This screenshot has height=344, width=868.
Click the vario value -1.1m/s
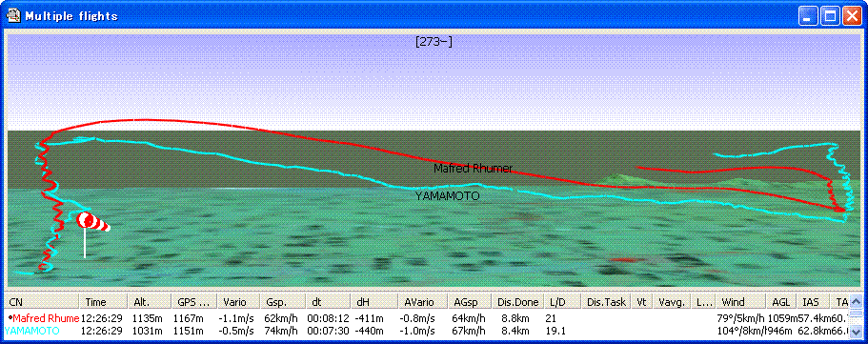click(236, 318)
